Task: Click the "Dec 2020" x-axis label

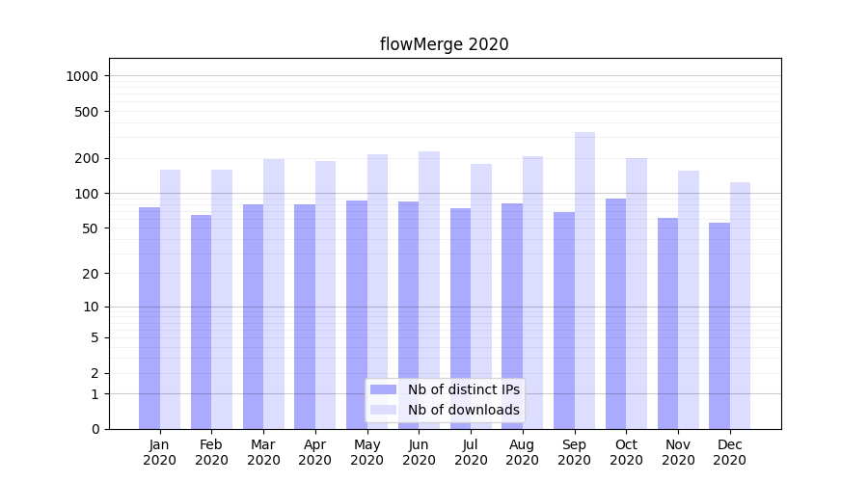Action: click(729, 452)
